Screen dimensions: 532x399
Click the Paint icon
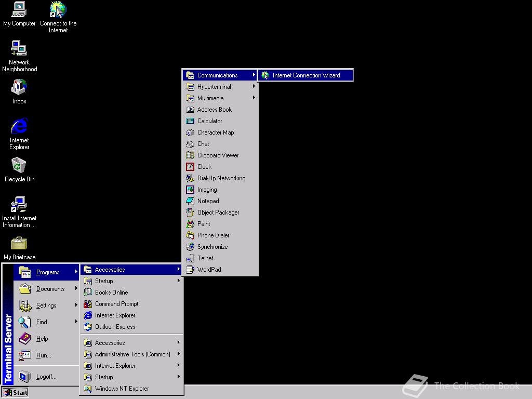(x=190, y=224)
